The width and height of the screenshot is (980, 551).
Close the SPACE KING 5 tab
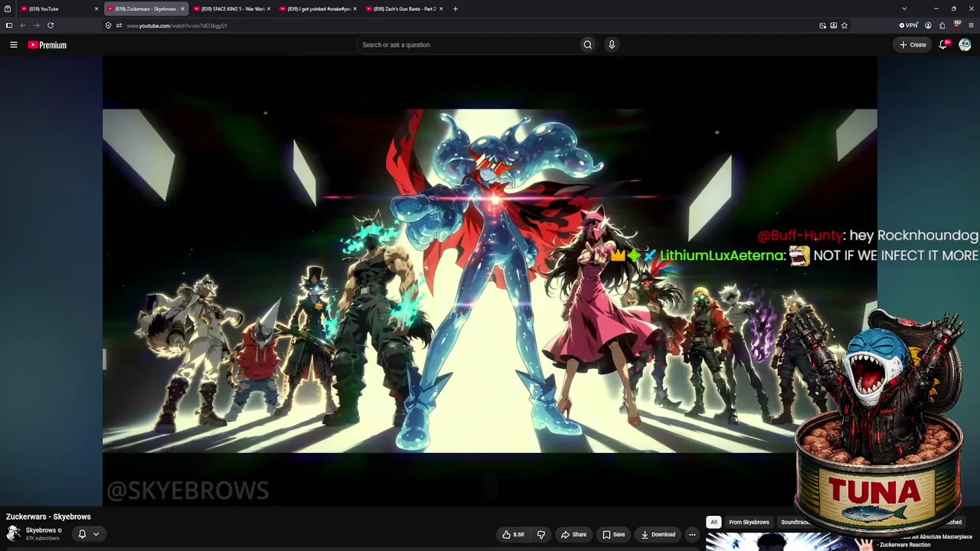click(269, 8)
